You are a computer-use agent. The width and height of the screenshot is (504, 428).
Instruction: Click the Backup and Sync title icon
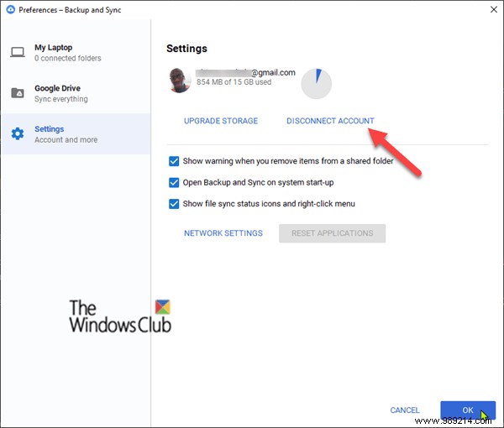(11, 9)
